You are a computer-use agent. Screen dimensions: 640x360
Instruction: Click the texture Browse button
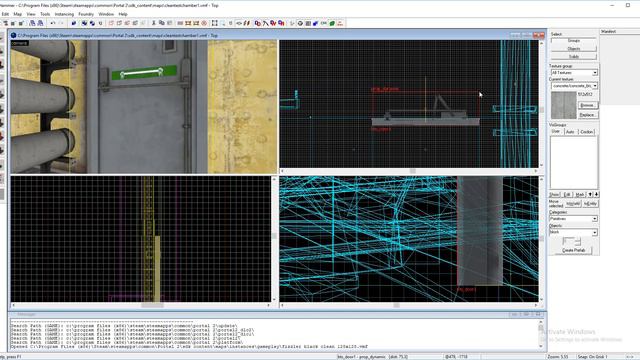click(587, 105)
